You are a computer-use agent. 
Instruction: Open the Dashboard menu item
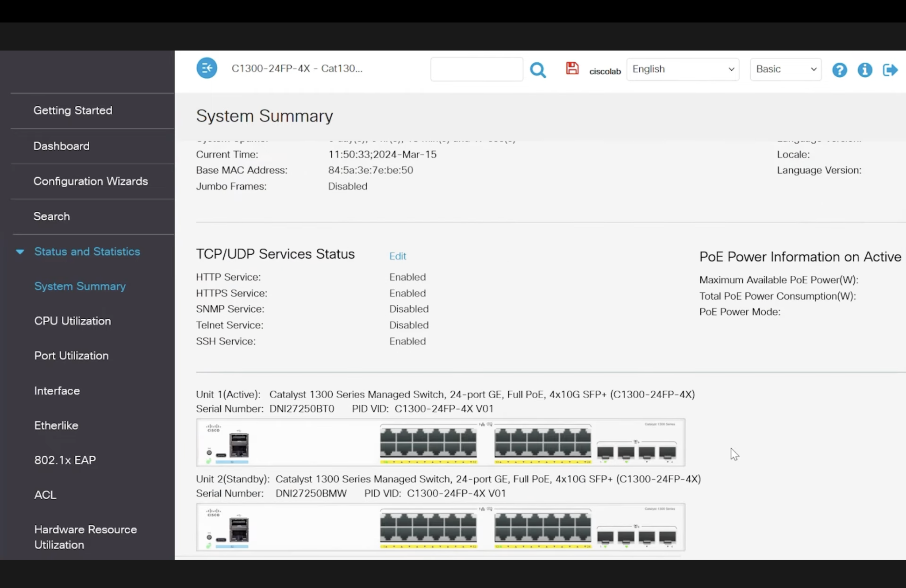(x=61, y=146)
